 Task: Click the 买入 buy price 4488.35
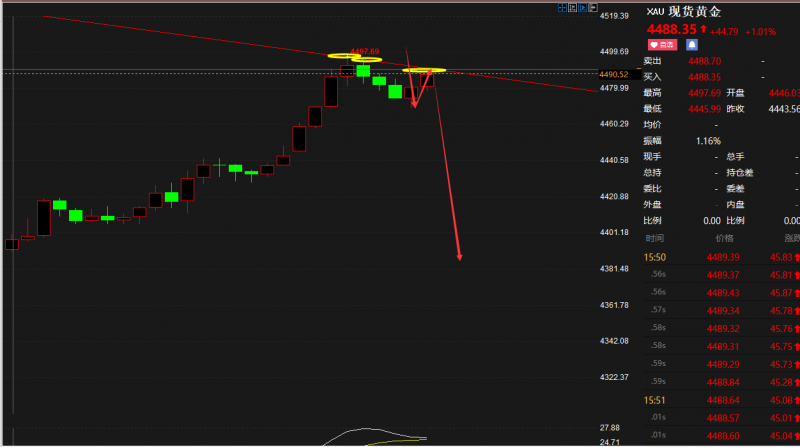point(705,77)
